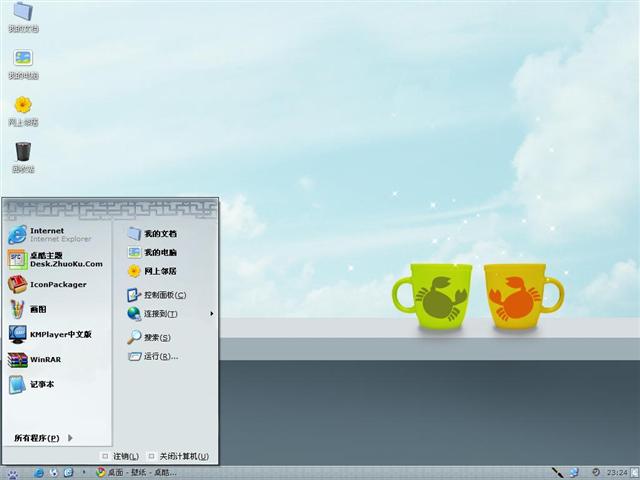Open 我的电脑 in the Start menu
This screenshot has width=640, height=480.
click(x=152, y=252)
